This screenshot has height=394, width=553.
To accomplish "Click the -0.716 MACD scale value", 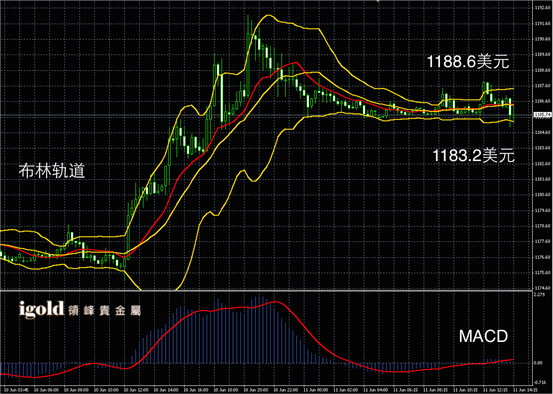I will (x=540, y=382).
